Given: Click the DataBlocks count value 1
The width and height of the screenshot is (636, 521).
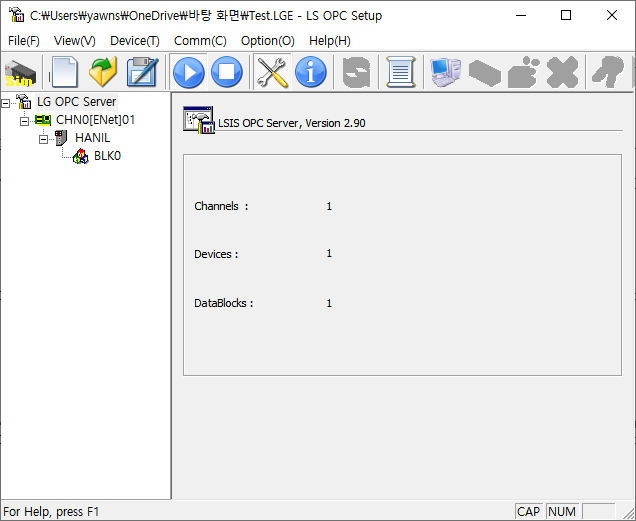Looking at the screenshot, I should [x=329, y=303].
